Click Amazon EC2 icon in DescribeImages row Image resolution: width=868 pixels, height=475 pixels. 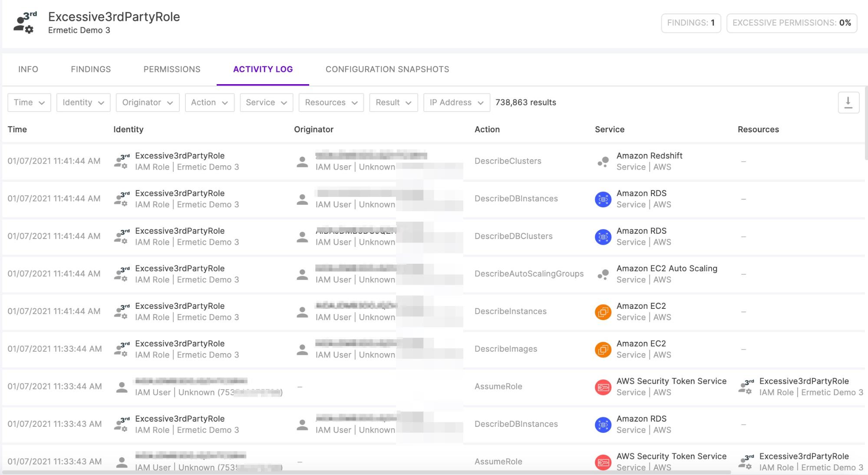coord(603,350)
